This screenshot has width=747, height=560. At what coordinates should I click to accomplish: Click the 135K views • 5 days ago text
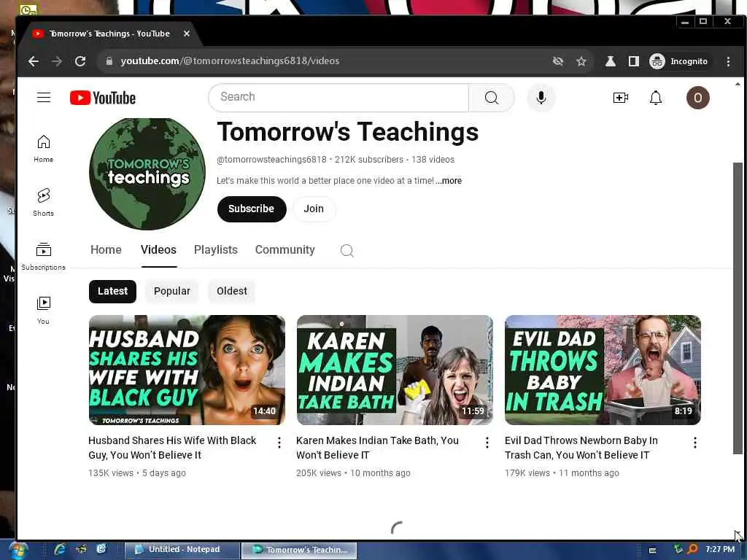137,472
